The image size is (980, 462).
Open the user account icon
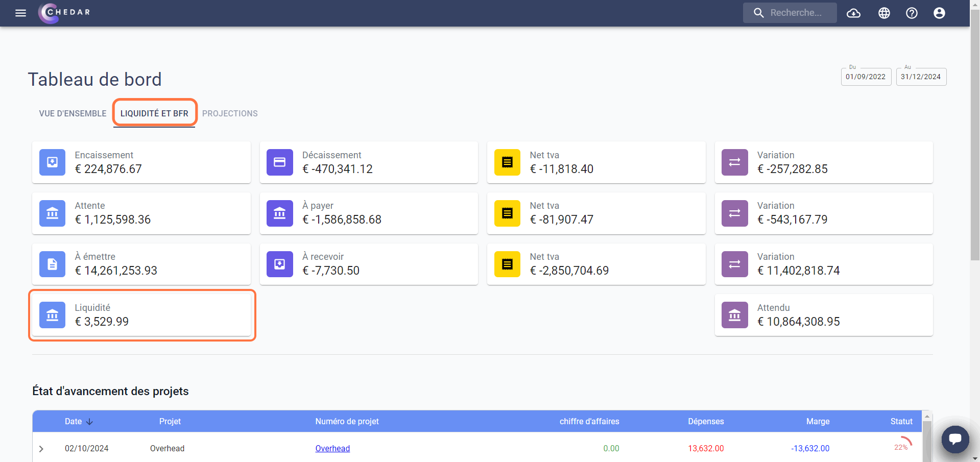tap(939, 13)
